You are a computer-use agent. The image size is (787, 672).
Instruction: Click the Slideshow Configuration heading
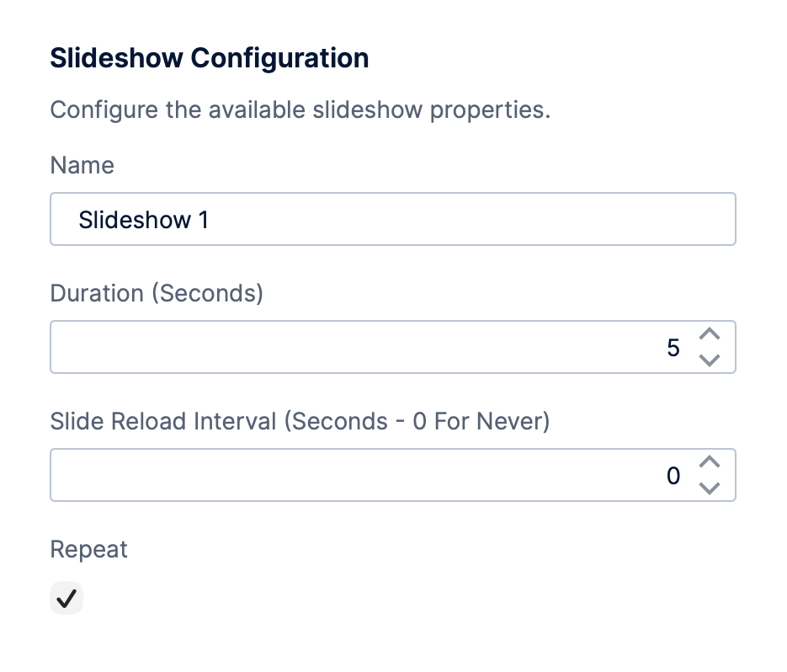click(210, 58)
